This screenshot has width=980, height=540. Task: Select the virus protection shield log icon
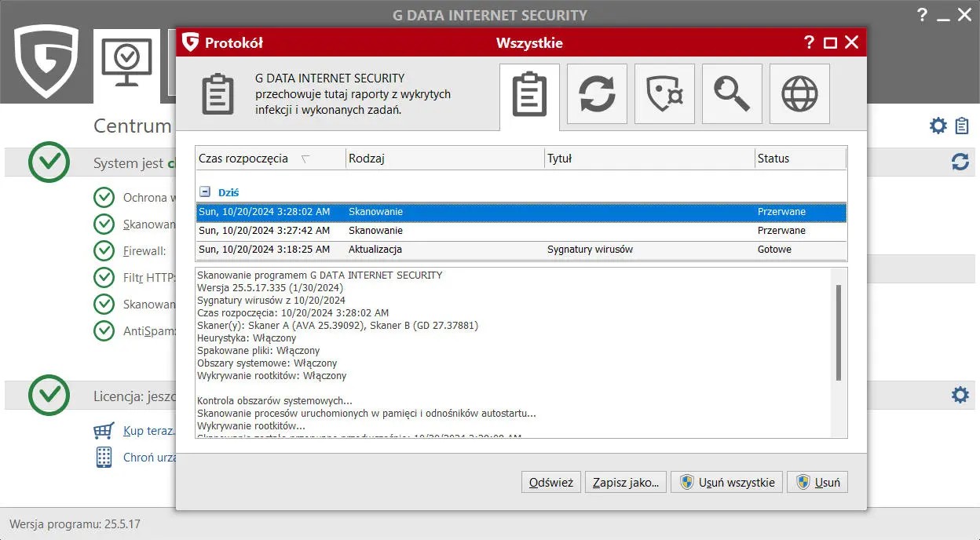pyautogui.click(x=664, y=93)
